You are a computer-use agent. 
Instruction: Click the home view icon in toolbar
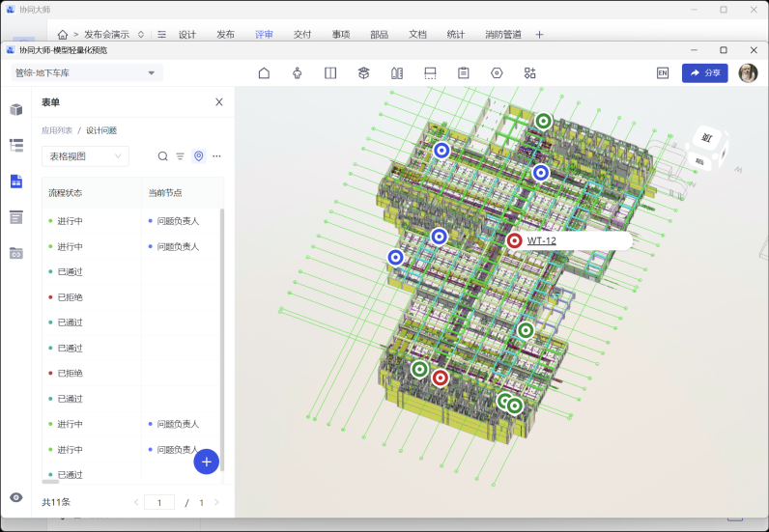(264, 73)
